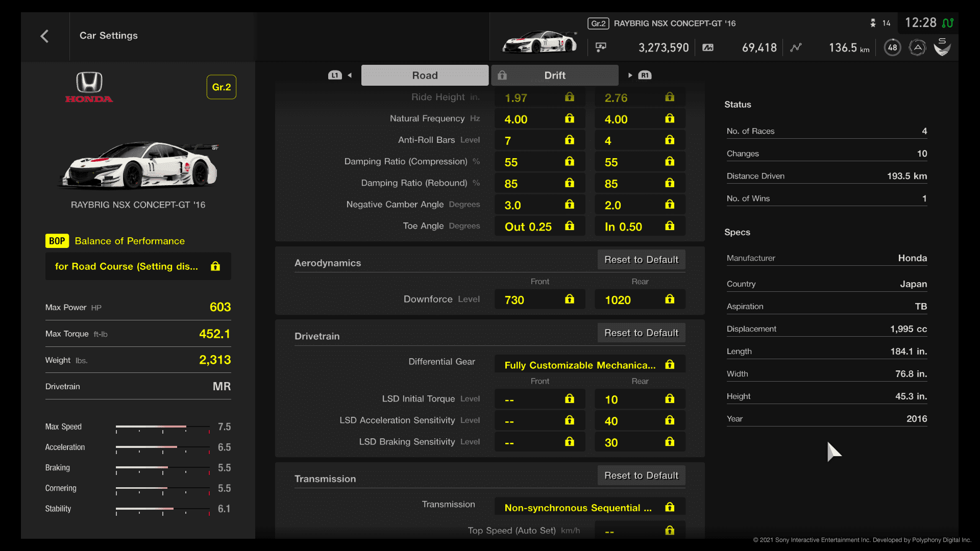This screenshot has height=551, width=980.
Task: Switch to the Drift tab
Action: (x=553, y=74)
